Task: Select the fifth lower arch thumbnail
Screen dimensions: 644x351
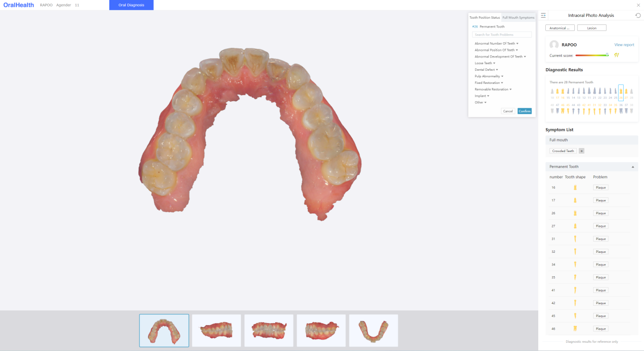Action: click(x=373, y=331)
